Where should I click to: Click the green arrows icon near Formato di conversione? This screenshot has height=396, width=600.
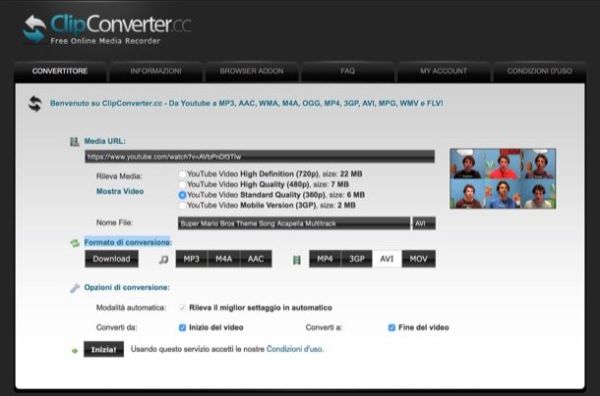[x=75, y=243]
